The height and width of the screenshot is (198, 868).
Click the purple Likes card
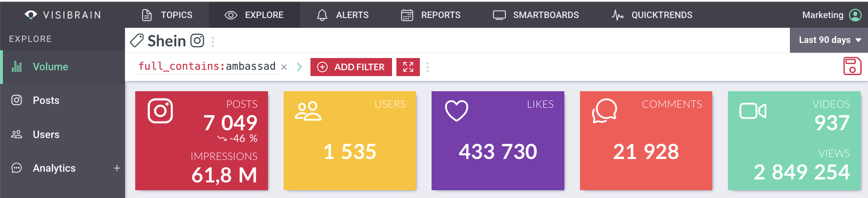coord(497,140)
